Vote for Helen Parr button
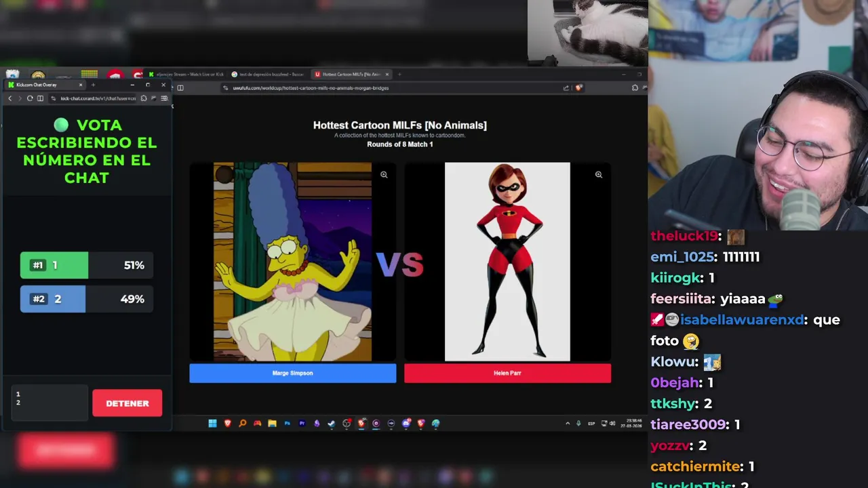Viewport: 868px width, 488px height. click(x=507, y=373)
